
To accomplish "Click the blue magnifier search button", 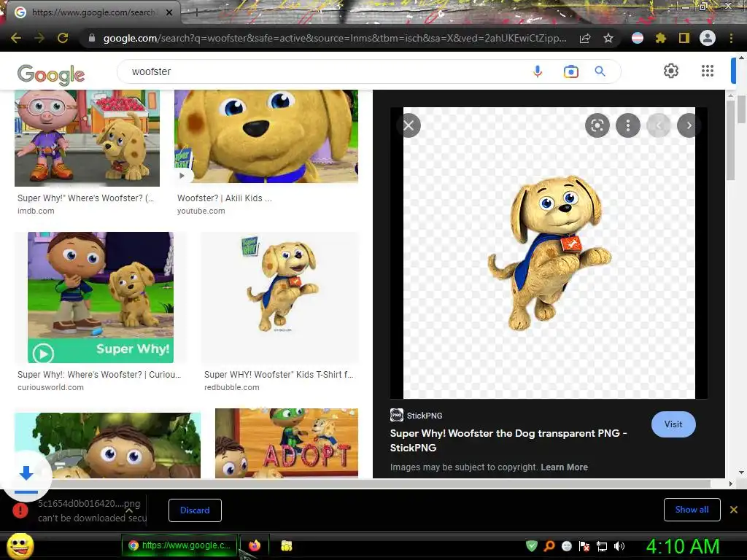I will 600,71.
